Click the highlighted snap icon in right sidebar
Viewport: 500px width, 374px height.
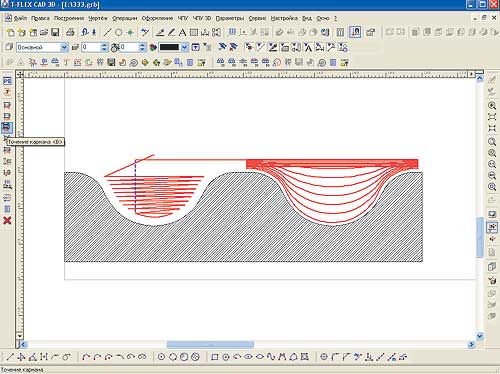(492, 227)
